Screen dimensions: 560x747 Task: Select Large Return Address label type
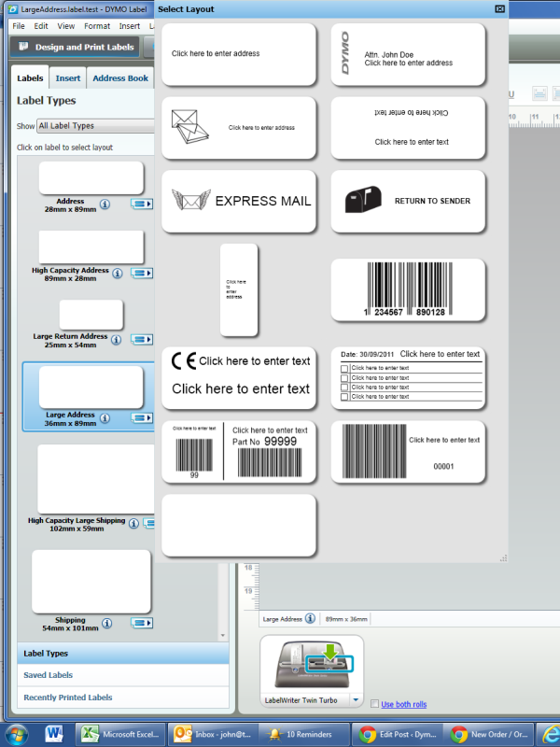[x=91, y=315]
